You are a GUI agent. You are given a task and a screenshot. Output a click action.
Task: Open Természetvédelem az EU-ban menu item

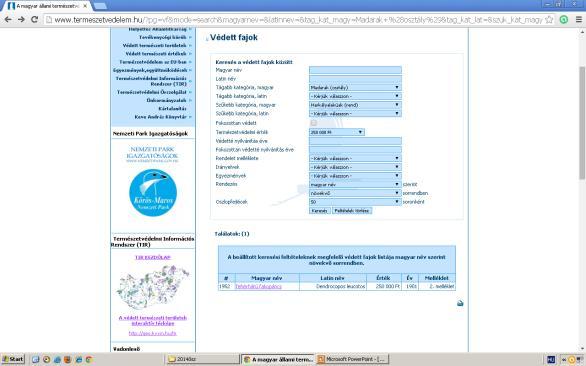[x=153, y=62]
